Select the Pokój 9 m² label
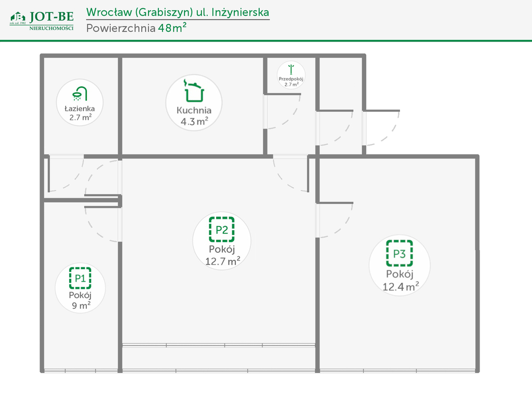 (x=80, y=300)
